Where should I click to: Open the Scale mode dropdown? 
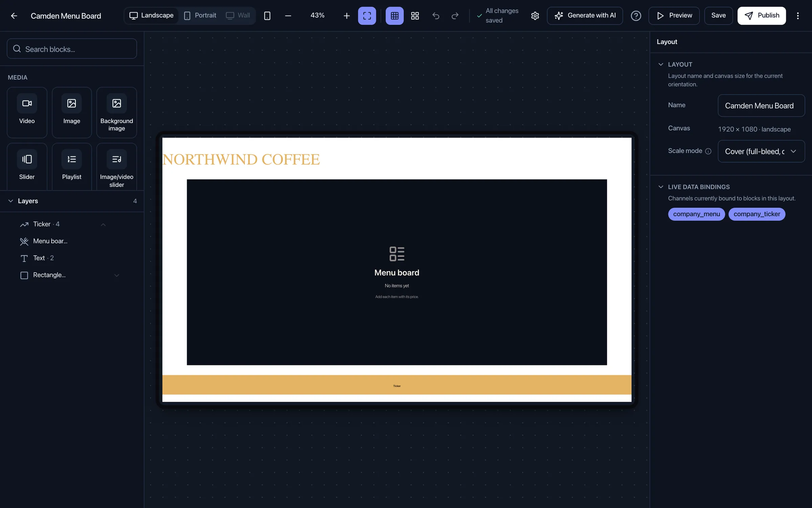[x=761, y=151]
